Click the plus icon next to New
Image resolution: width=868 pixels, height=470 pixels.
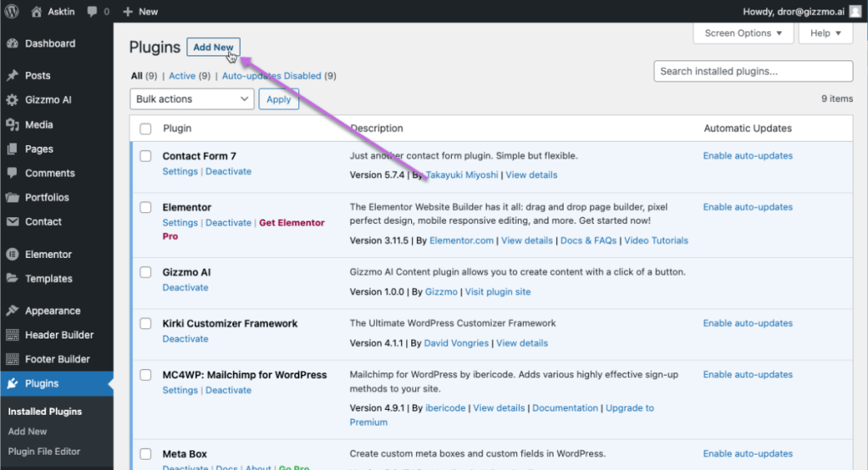pyautogui.click(x=128, y=12)
